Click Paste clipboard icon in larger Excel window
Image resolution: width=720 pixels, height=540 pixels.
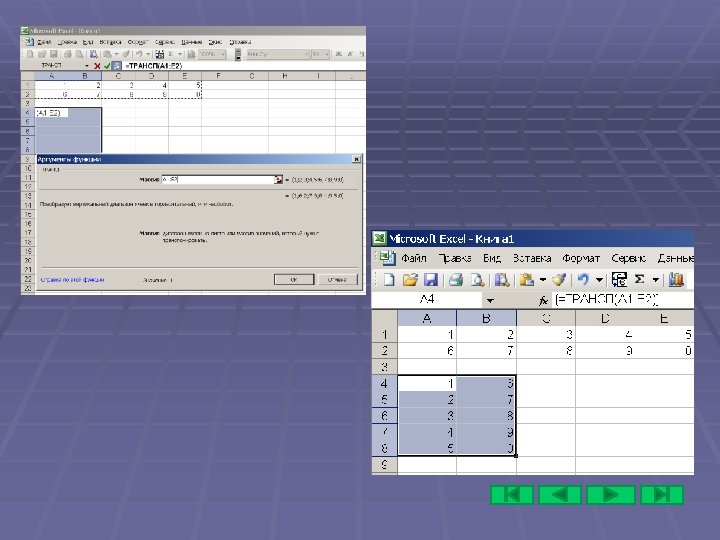(x=526, y=280)
